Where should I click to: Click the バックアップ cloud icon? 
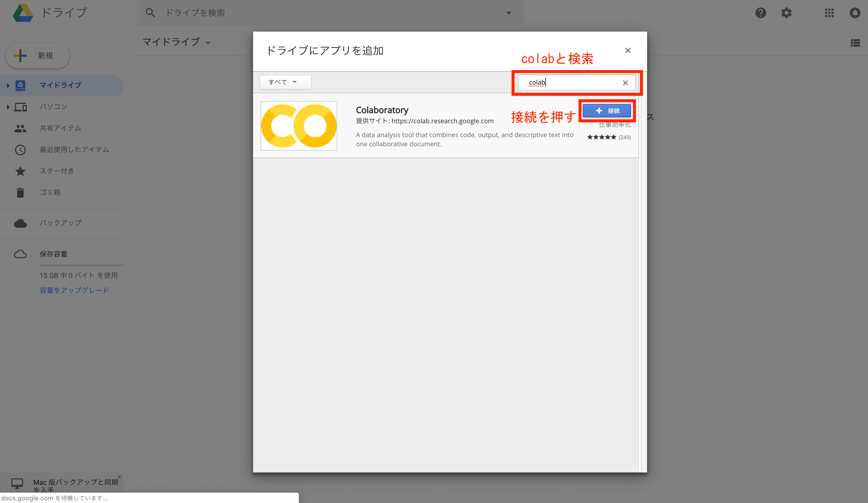point(20,223)
